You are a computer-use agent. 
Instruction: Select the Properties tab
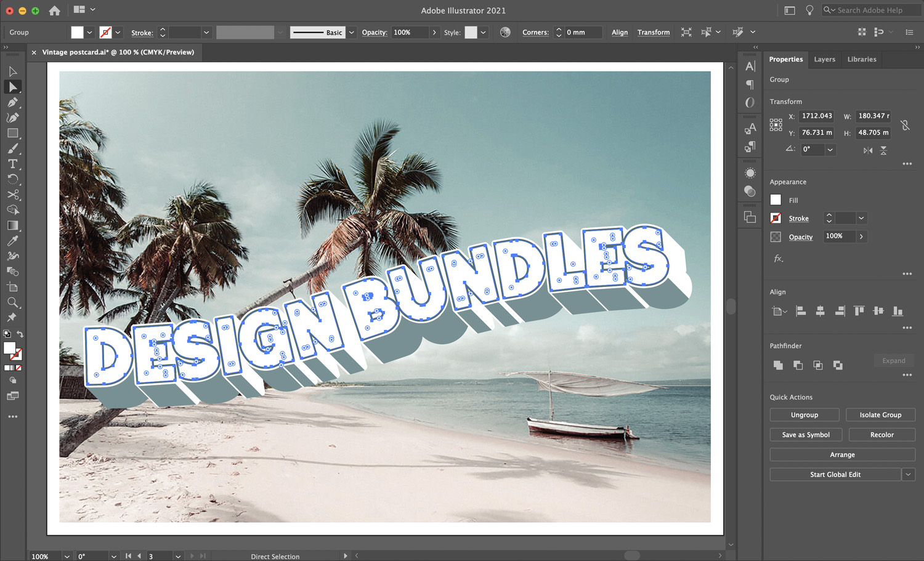tap(785, 60)
